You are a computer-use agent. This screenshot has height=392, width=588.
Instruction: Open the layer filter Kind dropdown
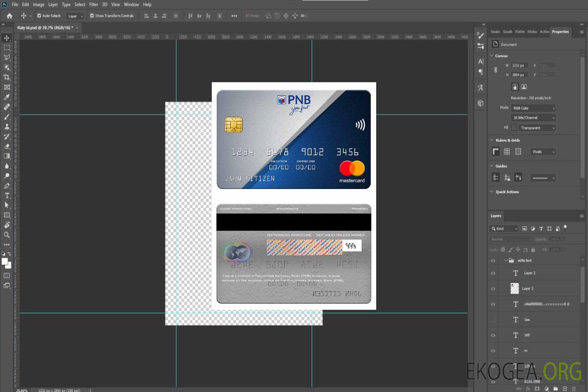(504, 229)
